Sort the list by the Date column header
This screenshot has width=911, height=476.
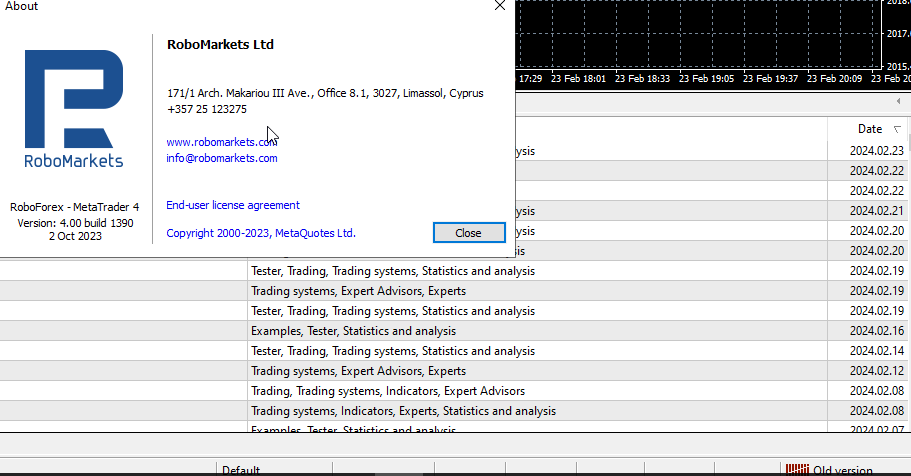click(869, 129)
